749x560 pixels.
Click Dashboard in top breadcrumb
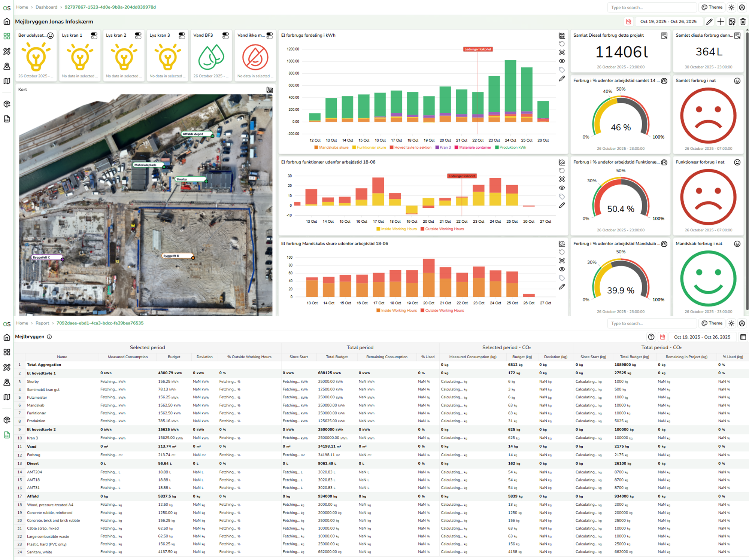pyautogui.click(x=46, y=7)
